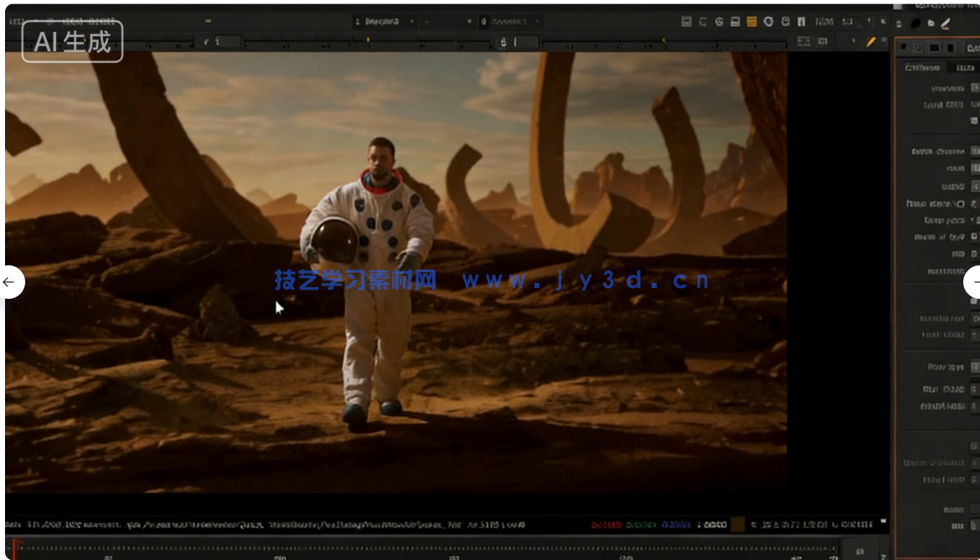This screenshot has height=560, width=980.
Task: Switch to second tab of properties panel
Action: click(965, 68)
